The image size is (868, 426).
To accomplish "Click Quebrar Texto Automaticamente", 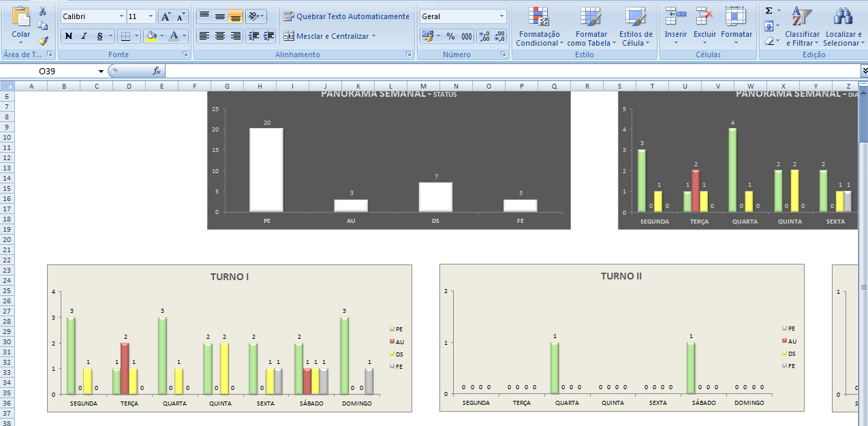I will pos(347,16).
